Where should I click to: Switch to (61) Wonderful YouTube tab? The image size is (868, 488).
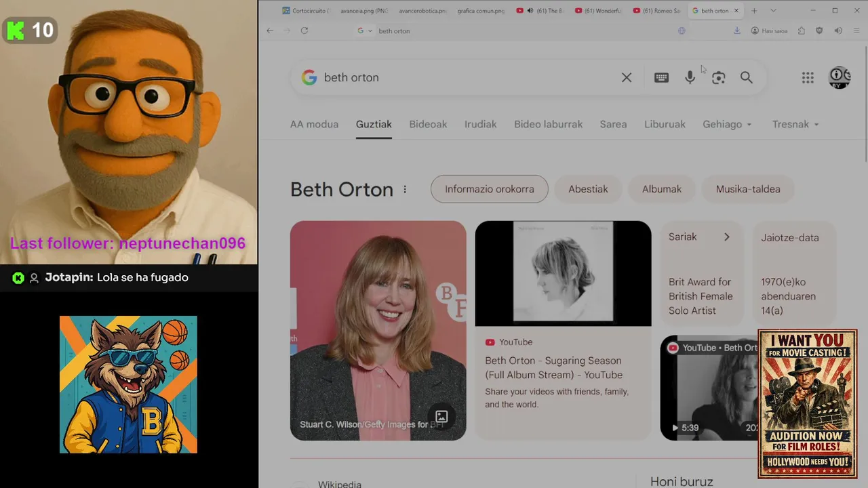[597, 10]
